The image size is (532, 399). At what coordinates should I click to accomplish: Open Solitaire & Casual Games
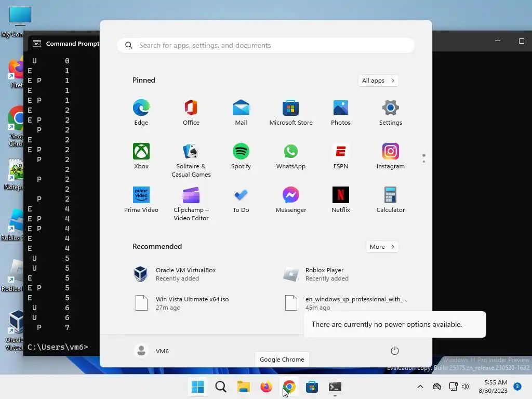tap(191, 160)
